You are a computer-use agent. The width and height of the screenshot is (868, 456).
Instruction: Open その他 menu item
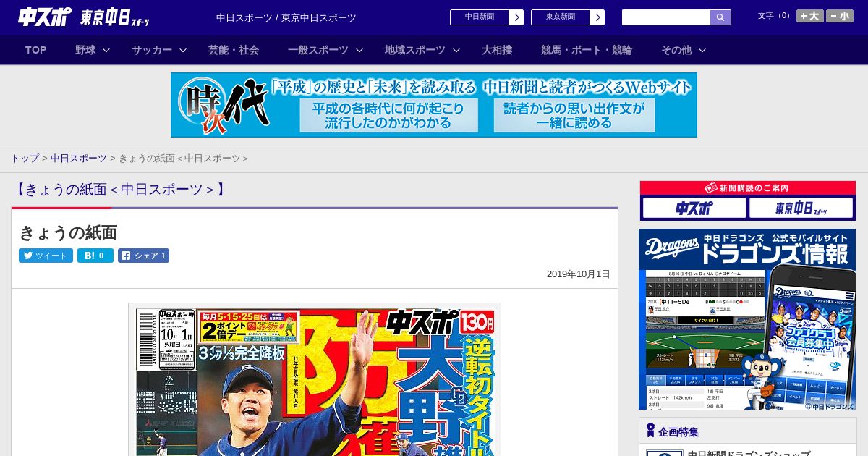point(676,50)
